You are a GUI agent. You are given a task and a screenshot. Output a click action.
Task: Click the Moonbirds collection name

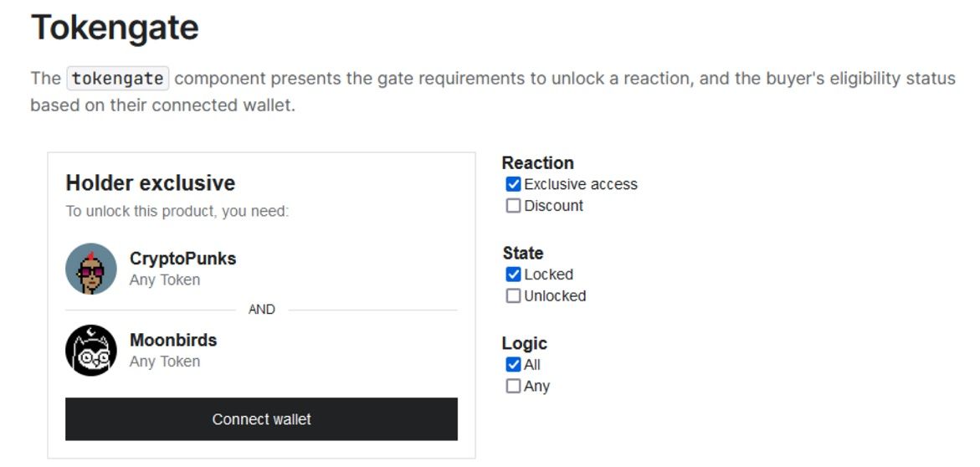[x=173, y=340]
